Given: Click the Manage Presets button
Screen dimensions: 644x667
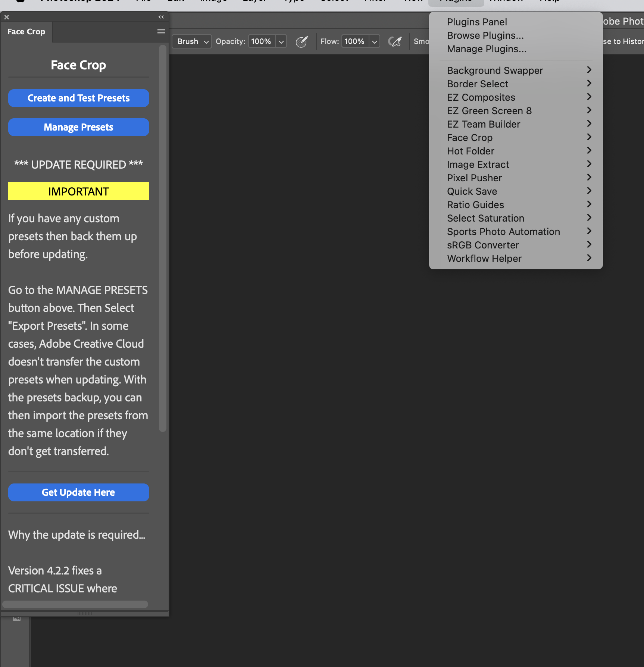Looking at the screenshot, I should click(x=79, y=127).
